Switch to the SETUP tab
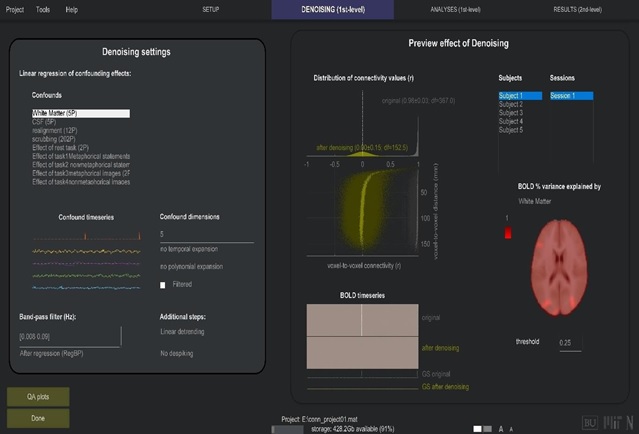The height and width of the screenshot is (434, 639). (x=210, y=8)
